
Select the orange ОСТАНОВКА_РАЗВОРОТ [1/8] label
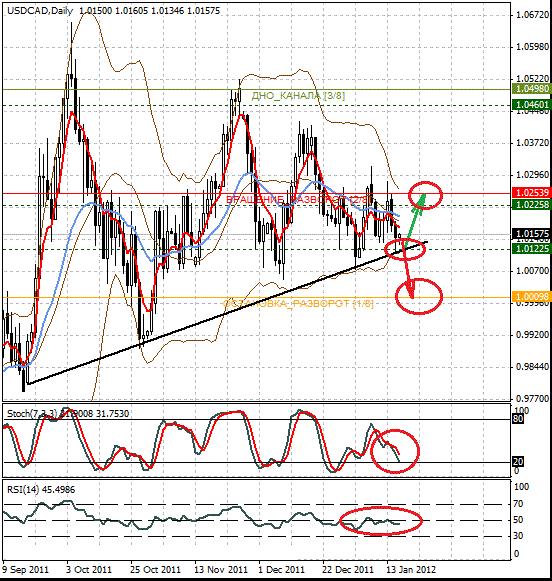298,304
